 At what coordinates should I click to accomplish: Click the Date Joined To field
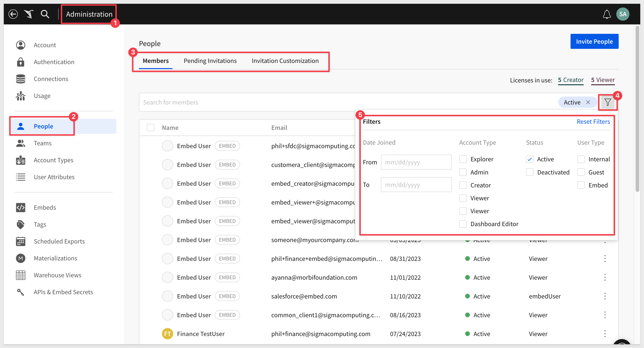pos(416,185)
